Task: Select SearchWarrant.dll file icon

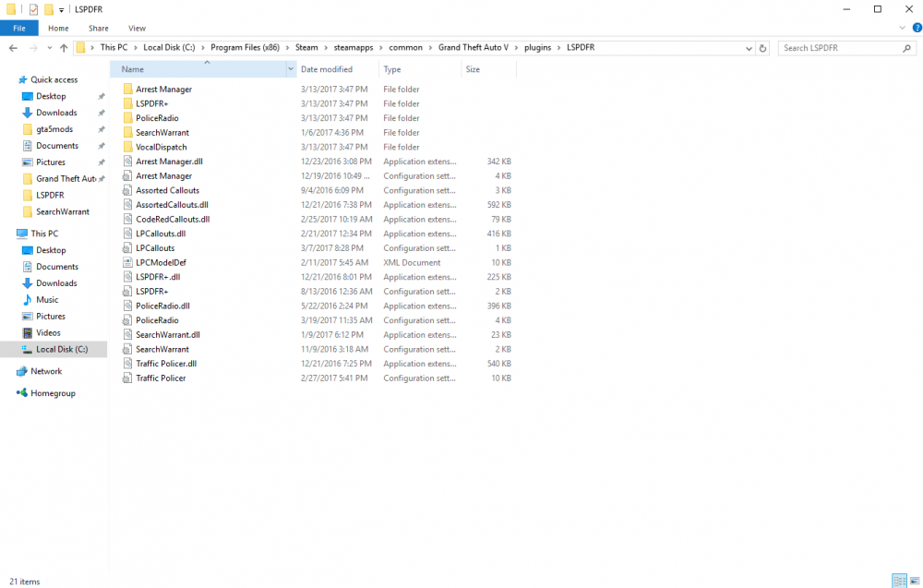Action: [x=127, y=334]
